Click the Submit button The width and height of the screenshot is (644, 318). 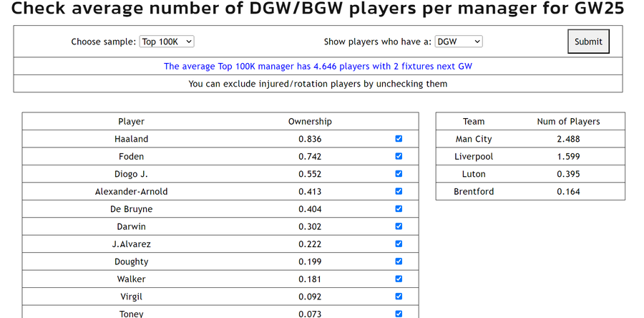588,42
